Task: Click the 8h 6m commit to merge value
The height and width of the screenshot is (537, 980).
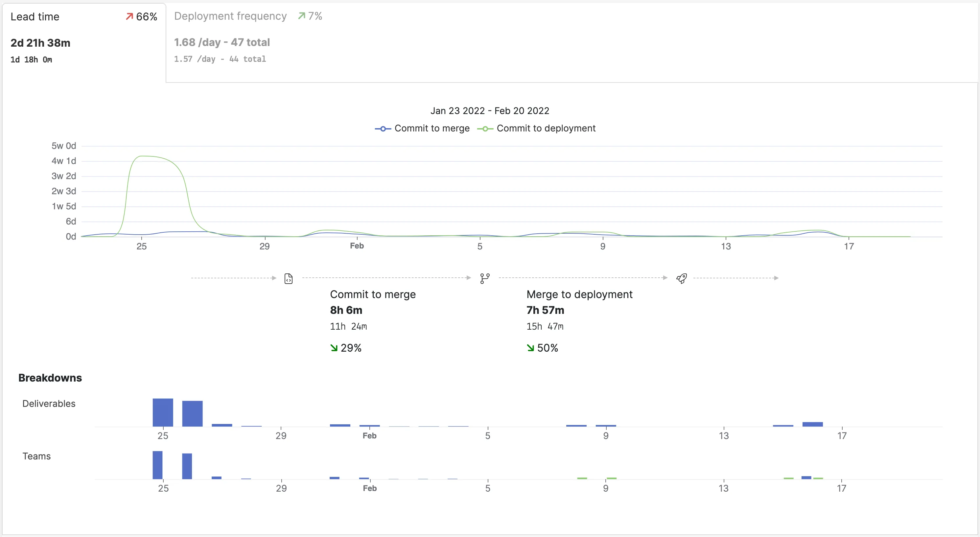Action: (346, 310)
